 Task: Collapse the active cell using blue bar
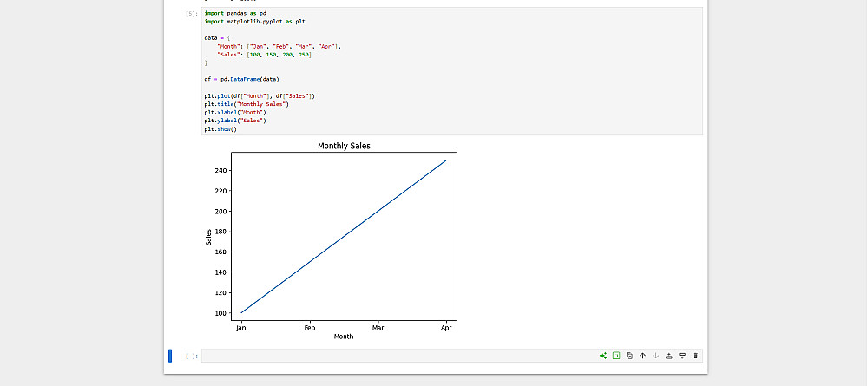pos(170,356)
